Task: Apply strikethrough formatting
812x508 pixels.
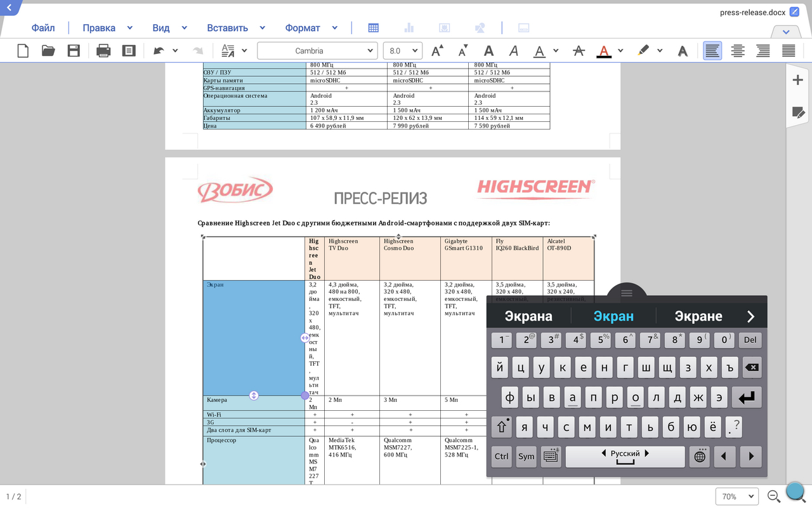Action: 579,51
